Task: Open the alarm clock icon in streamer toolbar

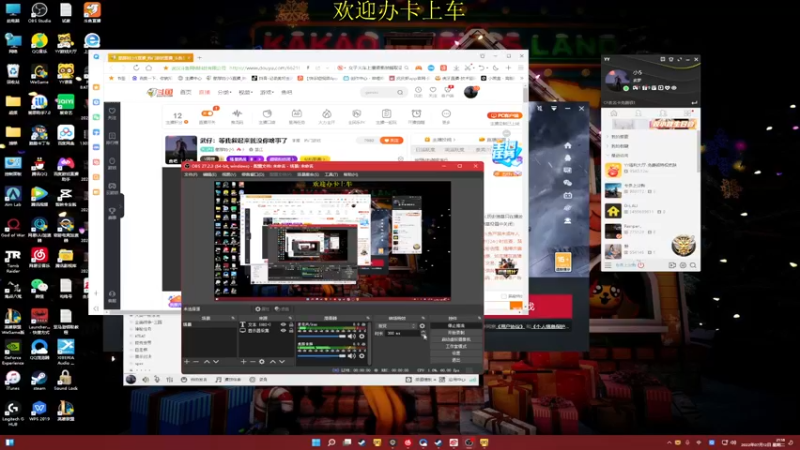Action: tap(416, 113)
